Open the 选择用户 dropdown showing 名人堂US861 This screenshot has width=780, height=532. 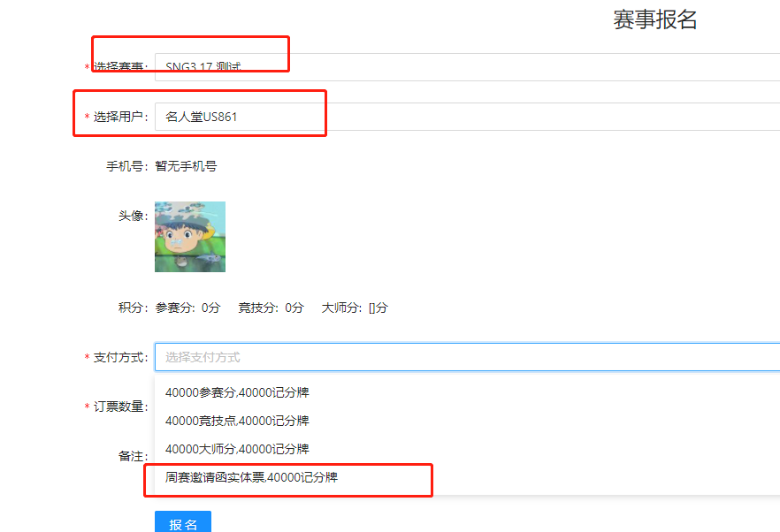point(466,117)
